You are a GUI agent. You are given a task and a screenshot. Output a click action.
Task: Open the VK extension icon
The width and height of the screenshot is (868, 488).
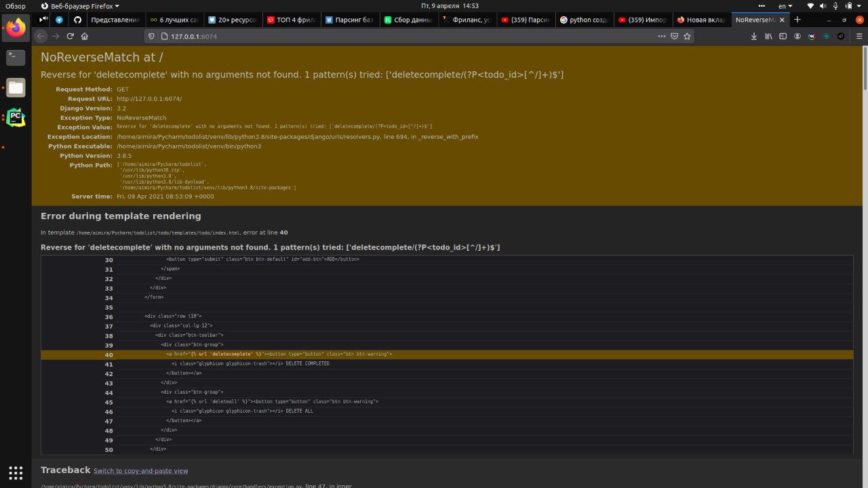pos(812,36)
